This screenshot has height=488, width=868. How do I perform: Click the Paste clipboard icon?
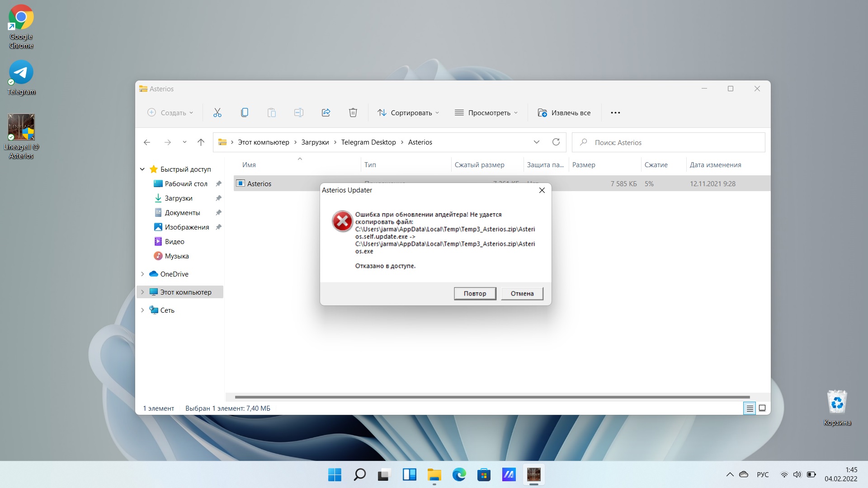coord(272,113)
